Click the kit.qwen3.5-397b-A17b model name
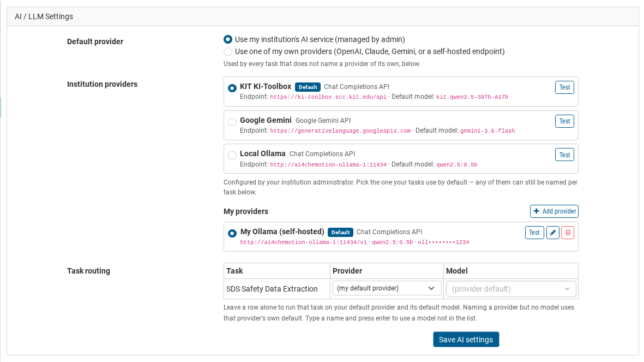This screenshot has height=362, width=644. [472, 97]
